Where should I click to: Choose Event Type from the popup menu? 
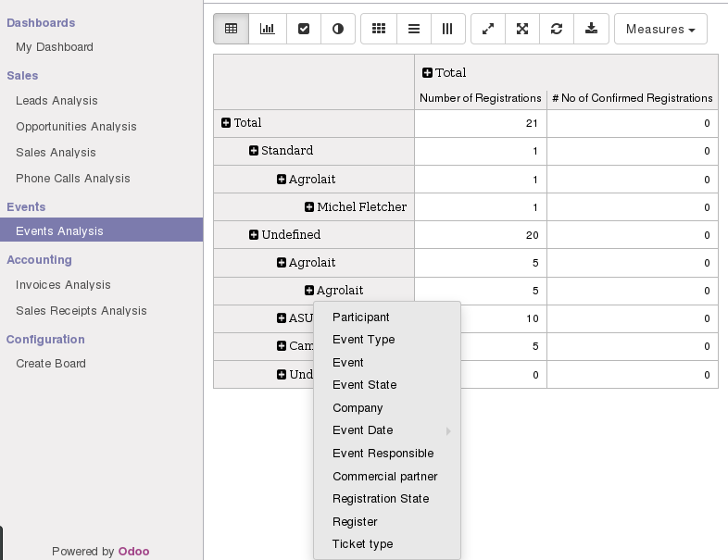pos(363,340)
